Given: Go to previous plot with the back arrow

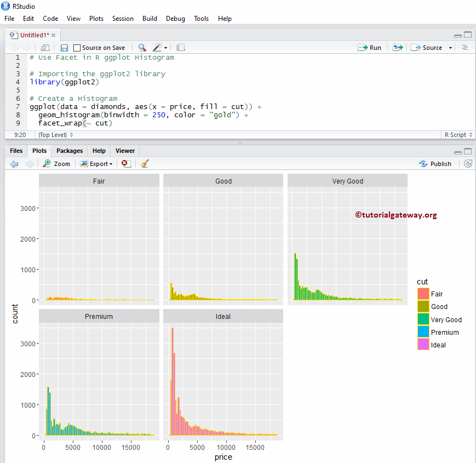Looking at the screenshot, I should click(14, 163).
